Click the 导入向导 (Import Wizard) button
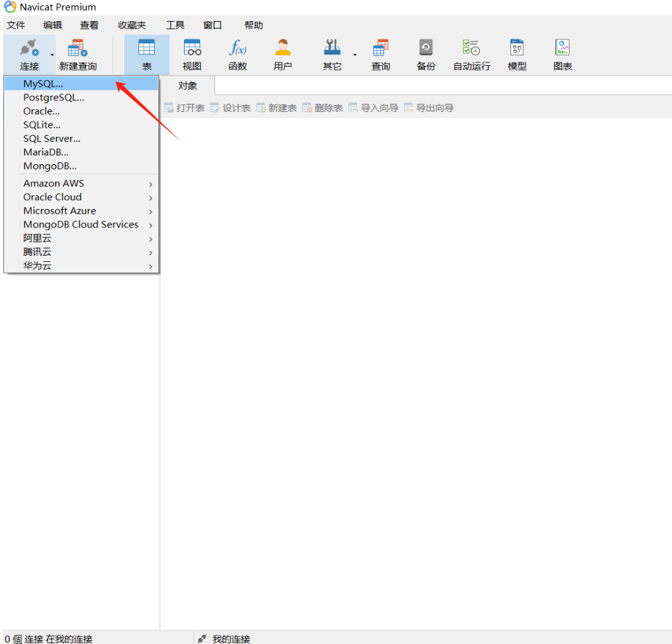Screen dimensions: 672x644 [x=373, y=108]
